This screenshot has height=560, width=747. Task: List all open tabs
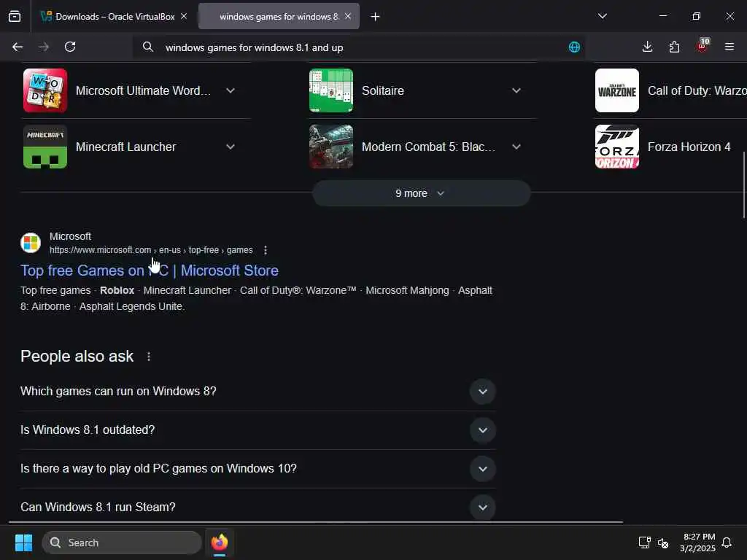point(602,16)
